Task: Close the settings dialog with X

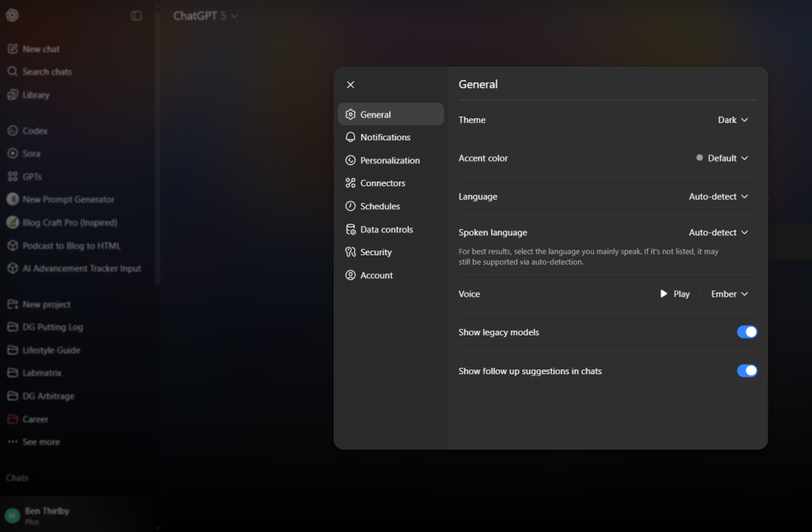Action: click(350, 85)
